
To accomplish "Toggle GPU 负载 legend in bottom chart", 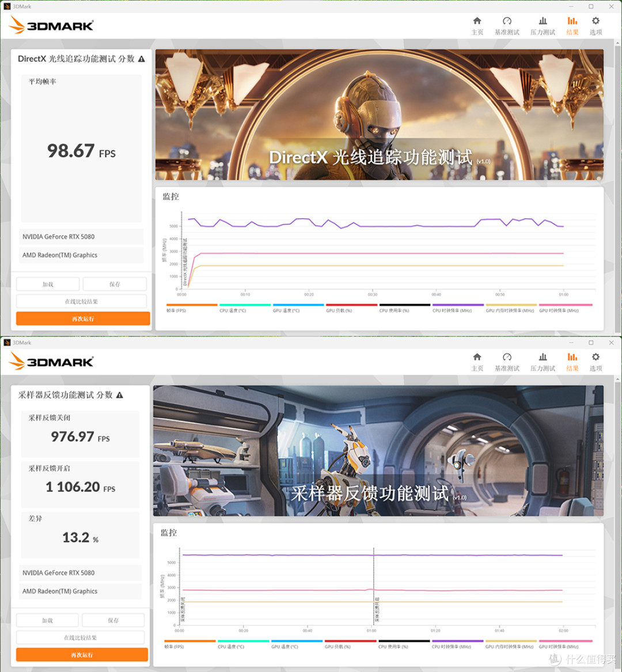I will (x=350, y=644).
